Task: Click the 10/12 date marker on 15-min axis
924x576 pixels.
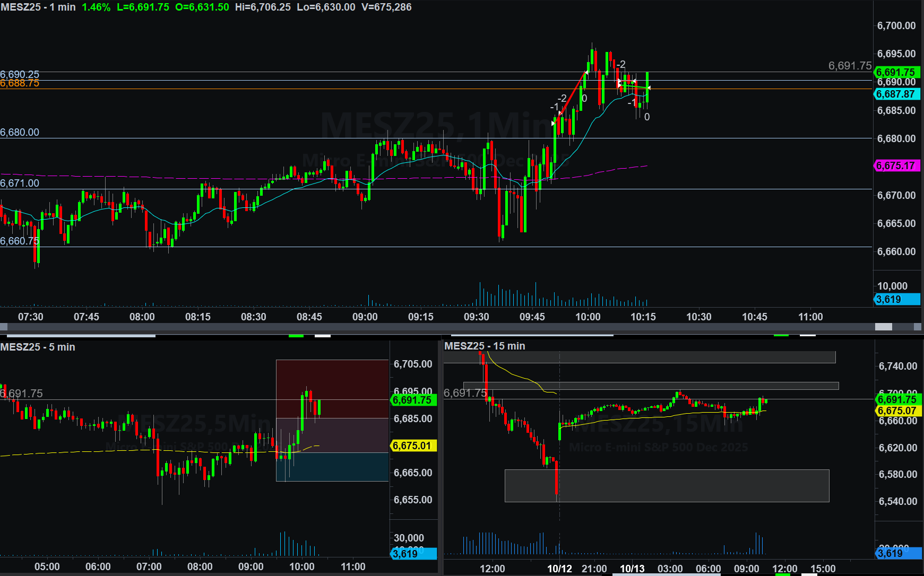Action: click(x=559, y=569)
